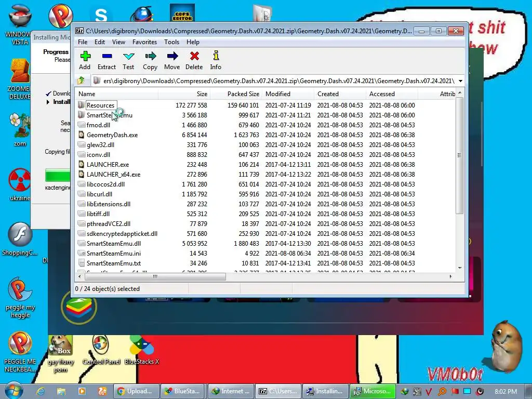The width and height of the screenshot is (532, 399).
Task: Sort by the Name column header
Action: pos(117,94)
